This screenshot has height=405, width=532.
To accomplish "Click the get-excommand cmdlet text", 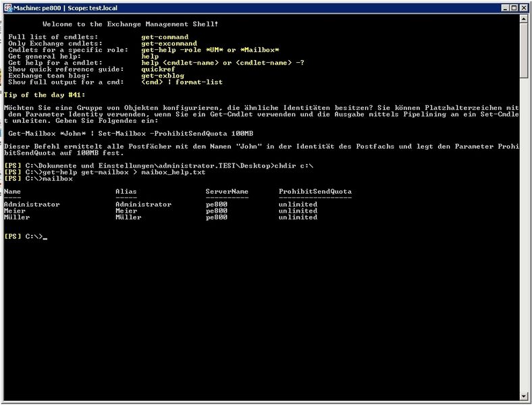I will tap(169, 43).
